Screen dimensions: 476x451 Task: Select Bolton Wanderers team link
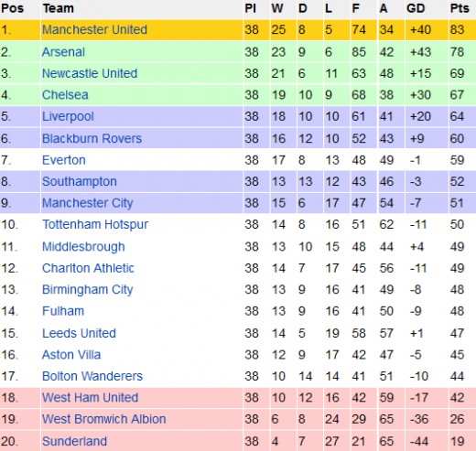(92, 376)
